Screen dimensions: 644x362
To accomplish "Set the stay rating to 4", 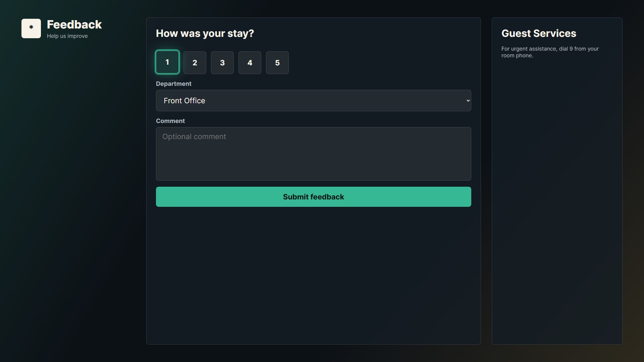I will [250, 63].
